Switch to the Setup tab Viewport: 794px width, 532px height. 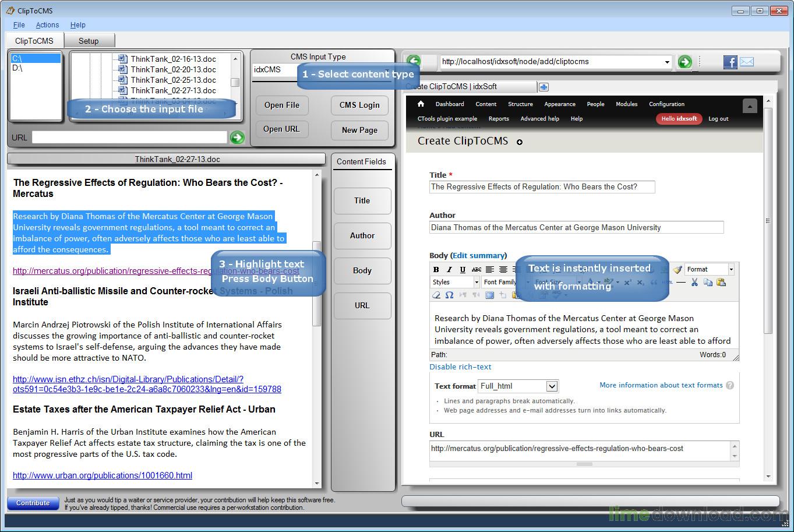click(x=89, y=41)
